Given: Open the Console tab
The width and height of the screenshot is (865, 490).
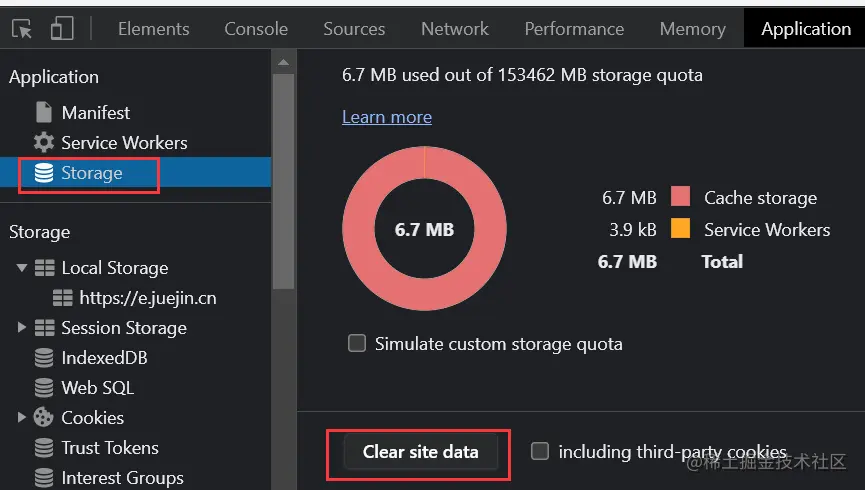Looking at the screenshot, I should (256, 29).
